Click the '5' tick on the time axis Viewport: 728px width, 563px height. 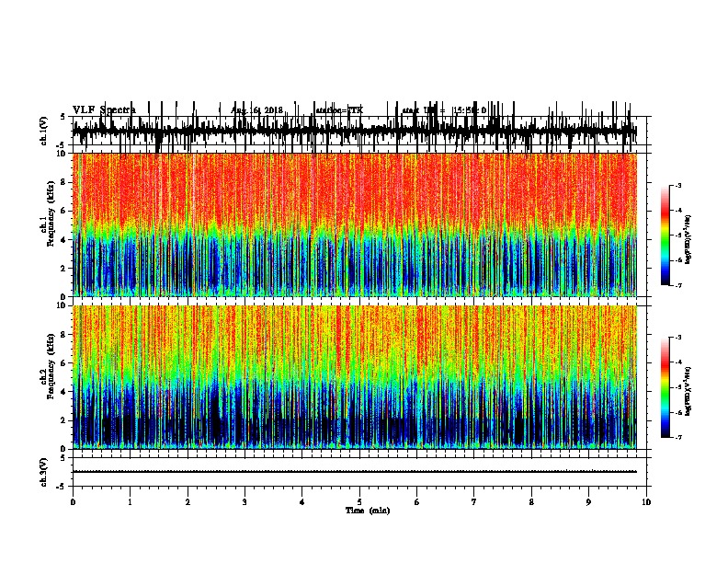(x=359, y=502)
